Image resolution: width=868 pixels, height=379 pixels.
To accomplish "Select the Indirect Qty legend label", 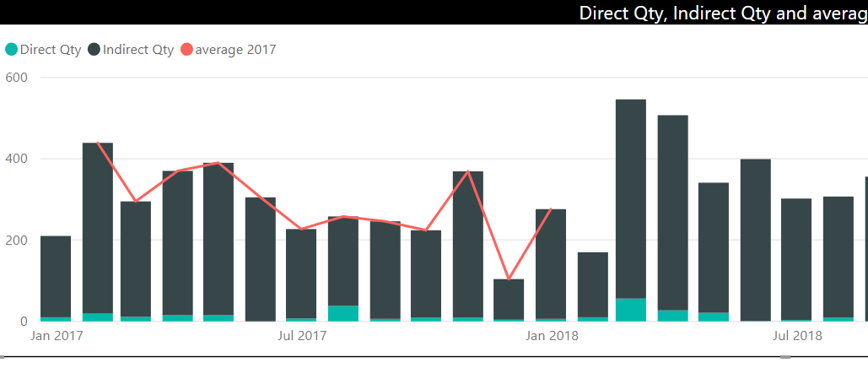I will coord(138,49).
